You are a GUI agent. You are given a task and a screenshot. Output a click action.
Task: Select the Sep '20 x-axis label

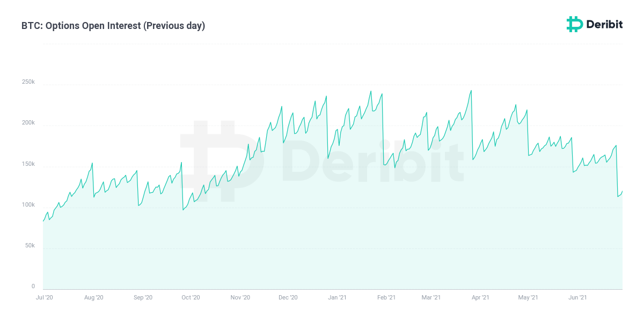tap(143, 297)
